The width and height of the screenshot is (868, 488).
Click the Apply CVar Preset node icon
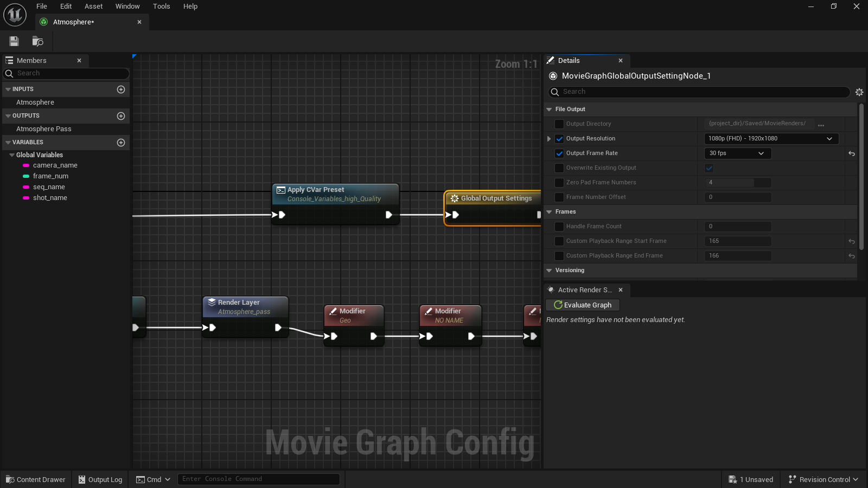pyautogui.click(x=281, y=190)
